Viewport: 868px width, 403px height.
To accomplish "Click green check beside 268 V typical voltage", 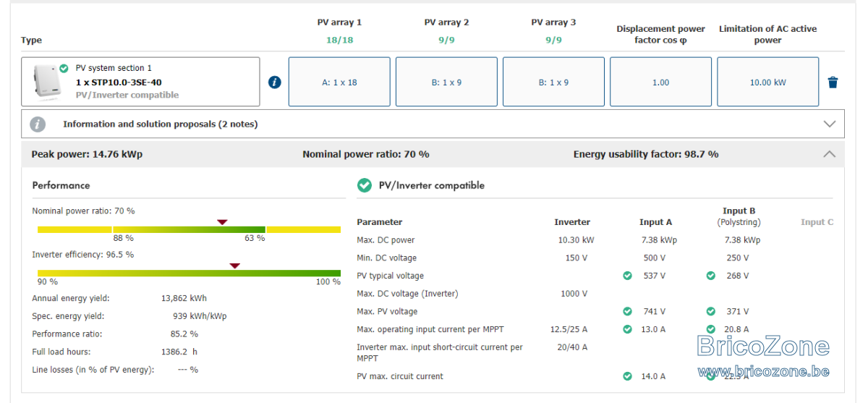I will [x=710, y=276].
